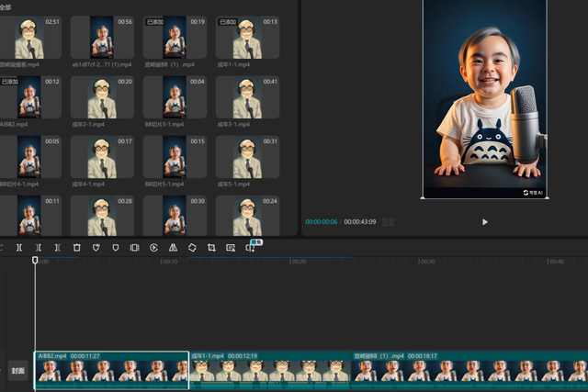Open the ab1df7cf 00:56 media thumbnail
The image size is (588, 392).
(x=102, y=37)
